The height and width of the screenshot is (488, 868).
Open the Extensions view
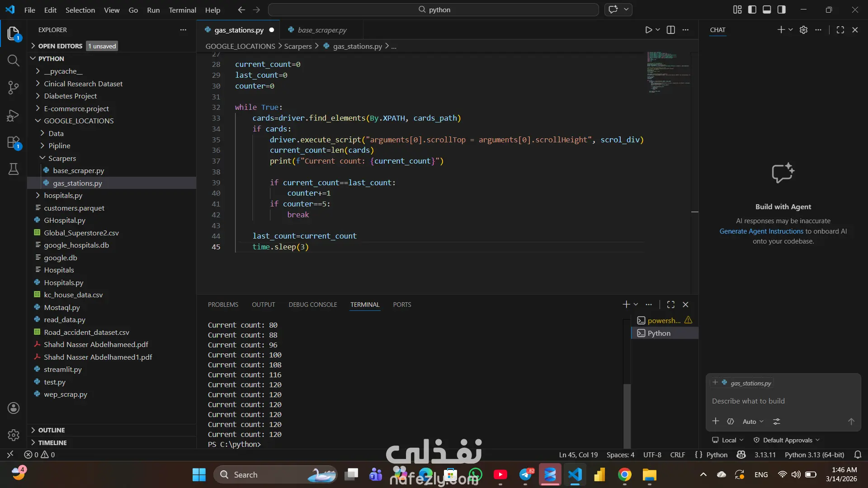[x=13, y=143]
